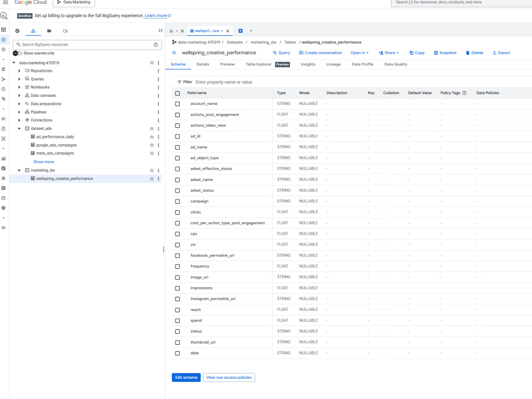This screenshot has height=399, width=532.
Task: Open the Data Quality tab
Action: [396, 64]
